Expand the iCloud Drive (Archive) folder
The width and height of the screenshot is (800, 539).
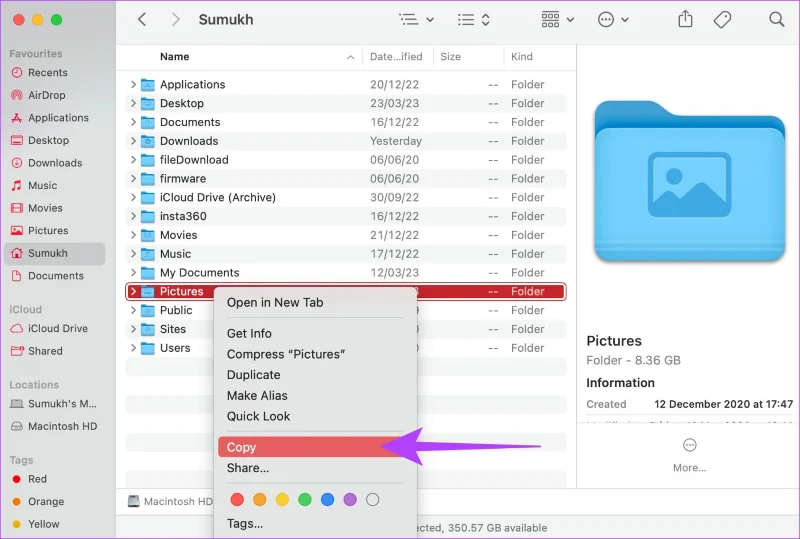click(133, 198)
